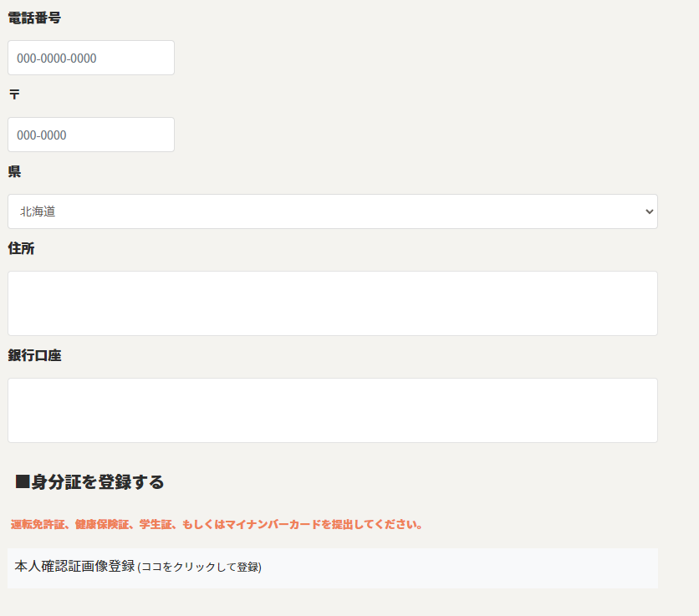Click the 銀行口座 field label

click(34, 355)
